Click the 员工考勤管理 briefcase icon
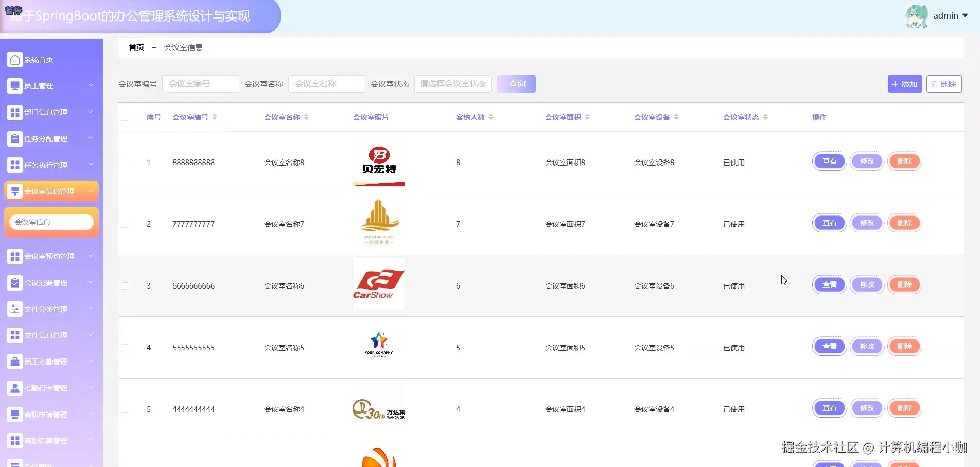Viewport: 980px width, 467px height. pyautogui.click(x=15, y=362)
